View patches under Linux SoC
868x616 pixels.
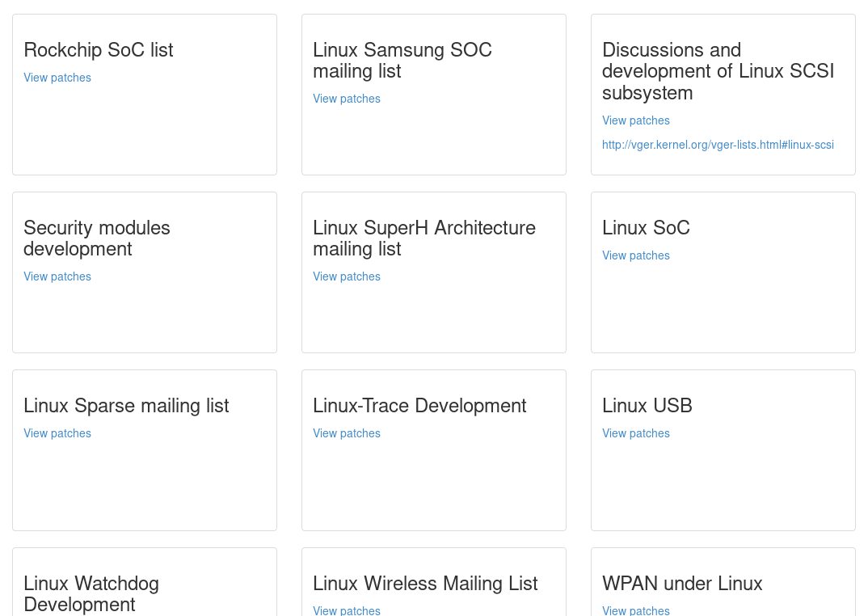point(636,255)
